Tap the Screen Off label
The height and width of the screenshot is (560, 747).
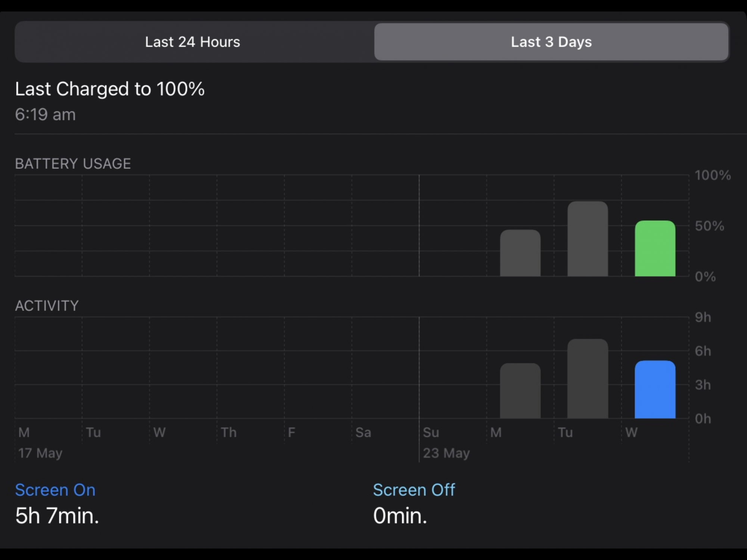click(414, 490)
